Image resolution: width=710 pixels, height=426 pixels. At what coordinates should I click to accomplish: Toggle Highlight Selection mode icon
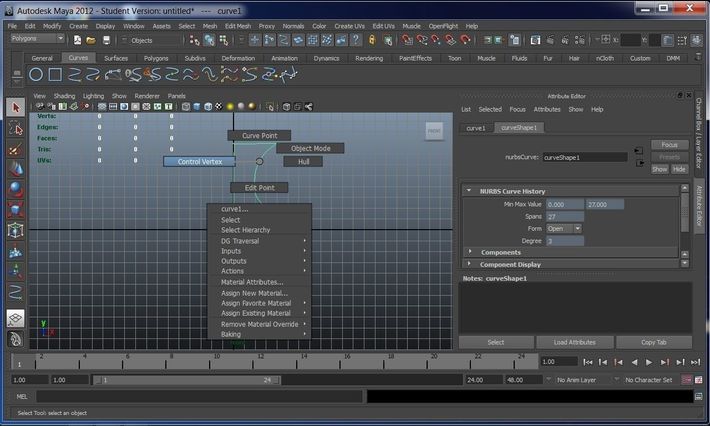[388, 41]
